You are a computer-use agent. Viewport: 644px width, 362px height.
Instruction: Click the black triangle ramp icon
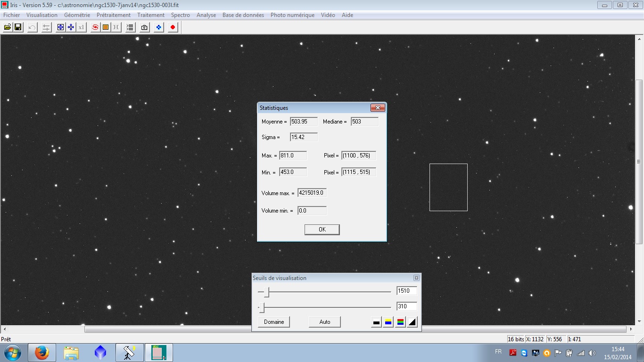413,322
